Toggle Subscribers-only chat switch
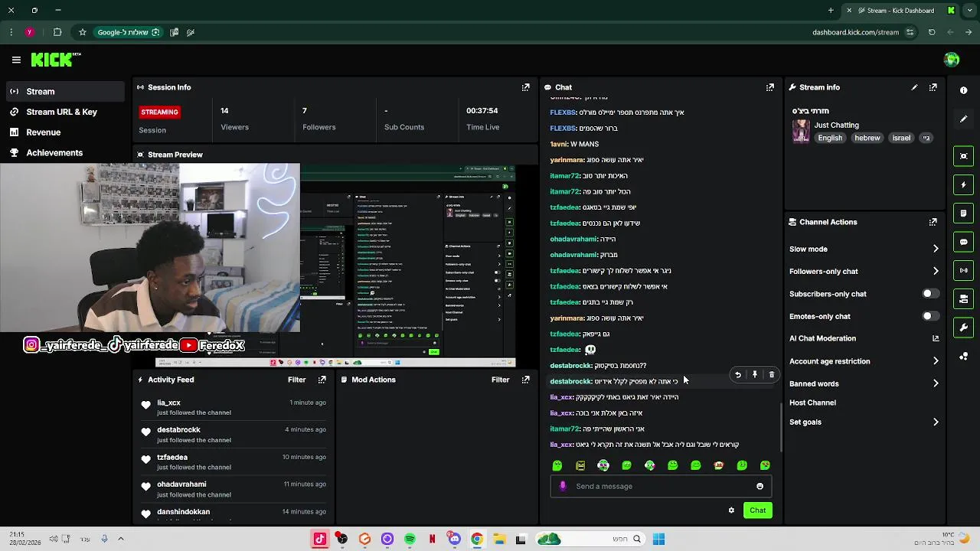This screenshot has height=551, width=980. click(x=930, y=294)
